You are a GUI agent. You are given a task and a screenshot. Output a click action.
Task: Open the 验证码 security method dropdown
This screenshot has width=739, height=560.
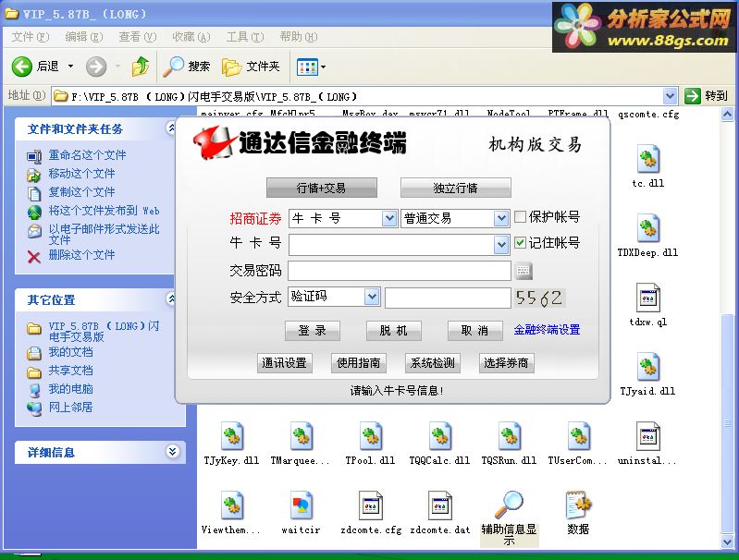click(x=372, y=297)
